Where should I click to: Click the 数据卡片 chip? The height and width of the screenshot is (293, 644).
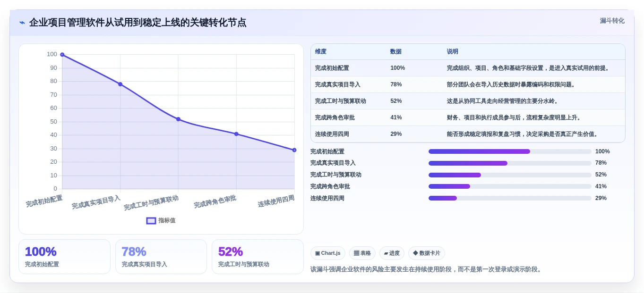click(x=427, y=253)
